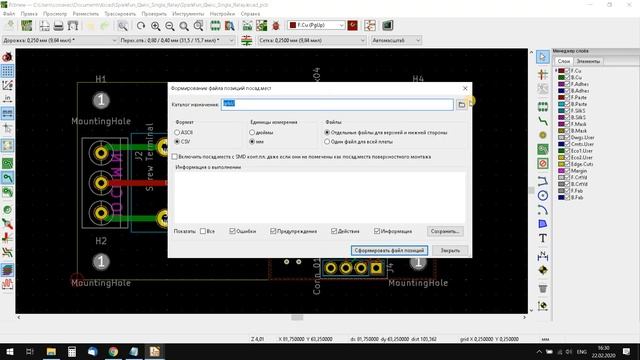The height and width of the screenshot is (360, 640).
Task: Select the Route Tracks tool in right toolbar
Action: (542, 121)
